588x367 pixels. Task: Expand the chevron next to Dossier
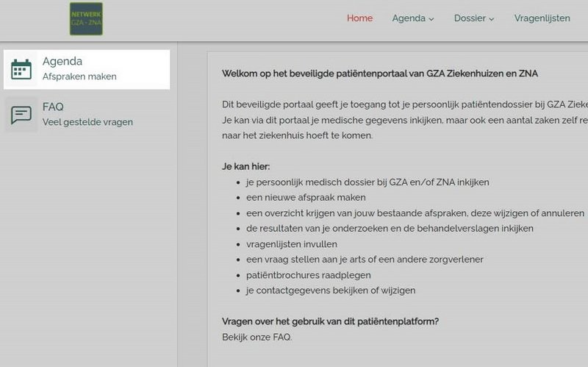pyautogui.click(x=491, y=19)
